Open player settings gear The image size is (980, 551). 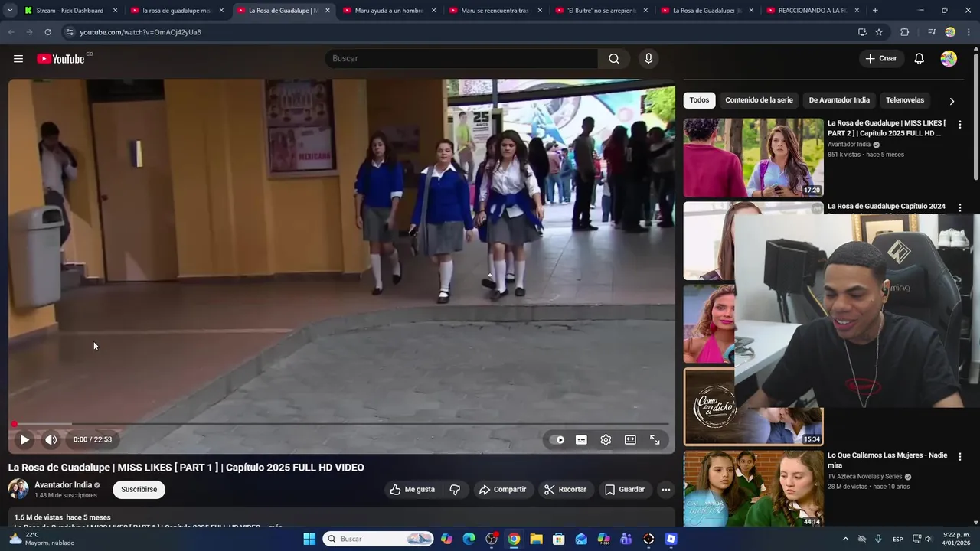[606, 440]
